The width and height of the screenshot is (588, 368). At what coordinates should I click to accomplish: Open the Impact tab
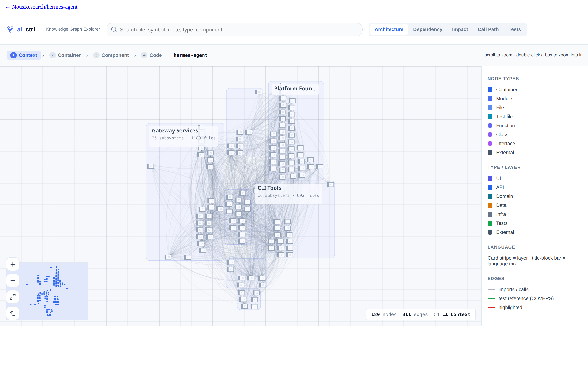coord(460,29)
